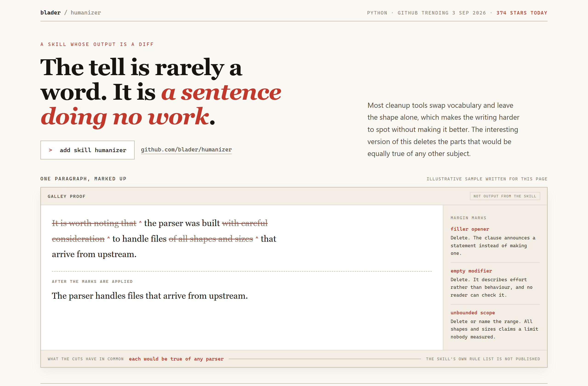Click the 'add skill humanizer' command box

point(88,150)
